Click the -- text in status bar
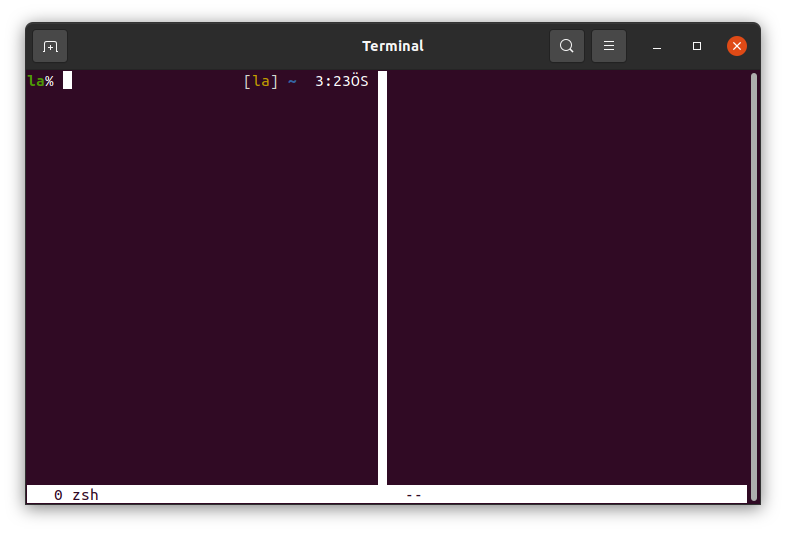The image size is (786, 533). [x=413, y=495]
